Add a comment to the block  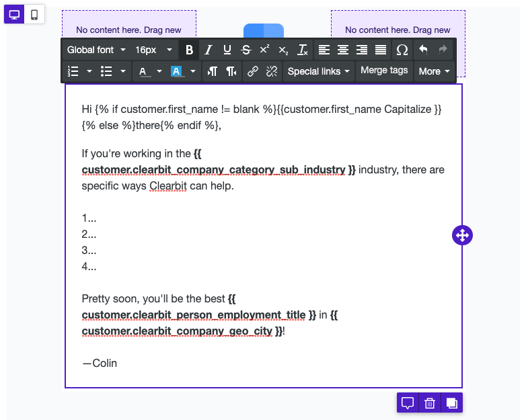[408, 403]
